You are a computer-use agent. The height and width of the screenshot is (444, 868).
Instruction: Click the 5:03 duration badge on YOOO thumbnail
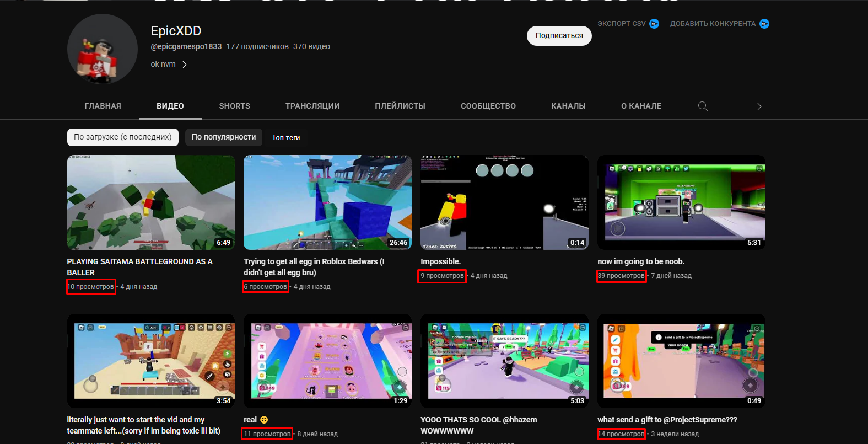577,401
